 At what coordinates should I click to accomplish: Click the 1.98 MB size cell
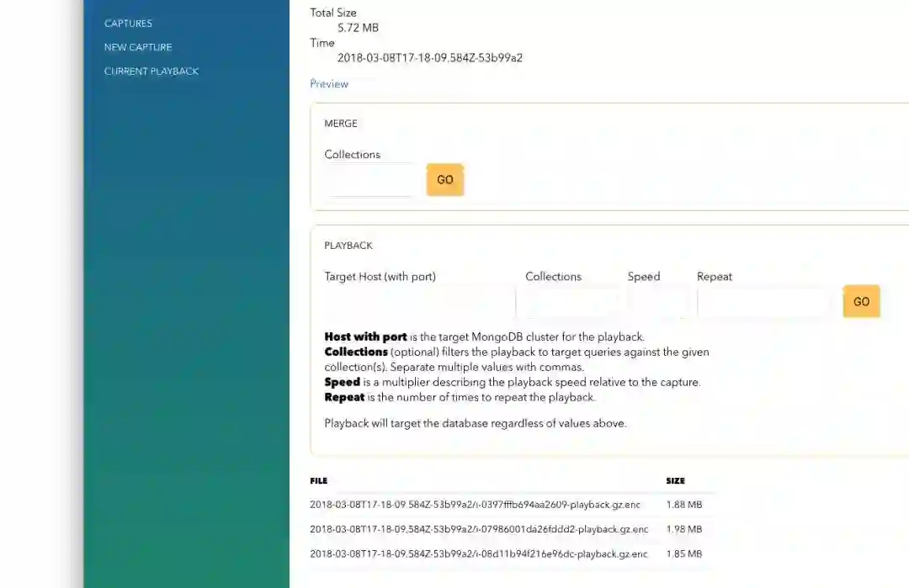pyautogui.click(x=684, y=529)
